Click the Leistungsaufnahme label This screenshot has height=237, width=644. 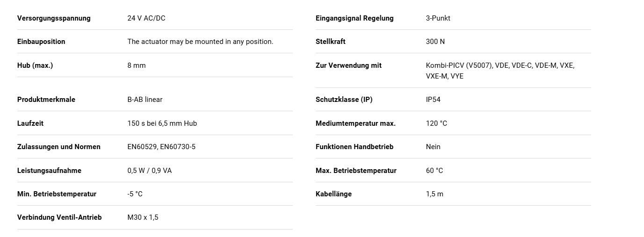coord(49,171)
